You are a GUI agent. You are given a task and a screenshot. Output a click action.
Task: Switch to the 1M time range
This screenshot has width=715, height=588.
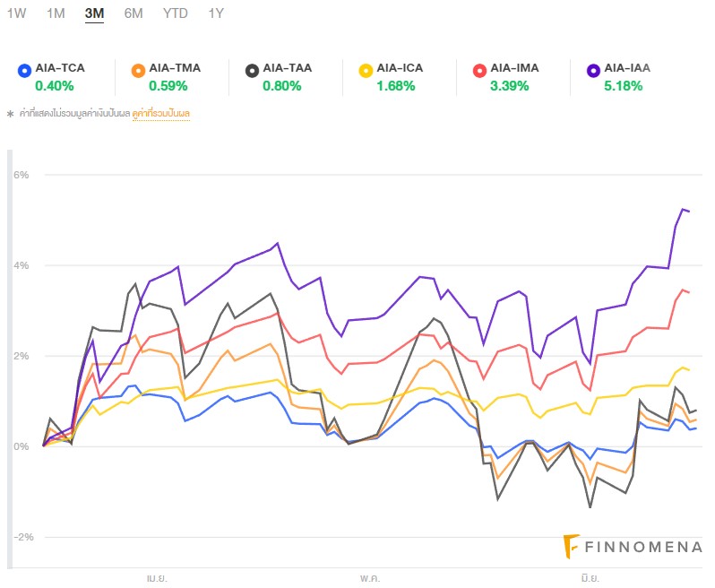pyautogui.click(x=56, y=13)
